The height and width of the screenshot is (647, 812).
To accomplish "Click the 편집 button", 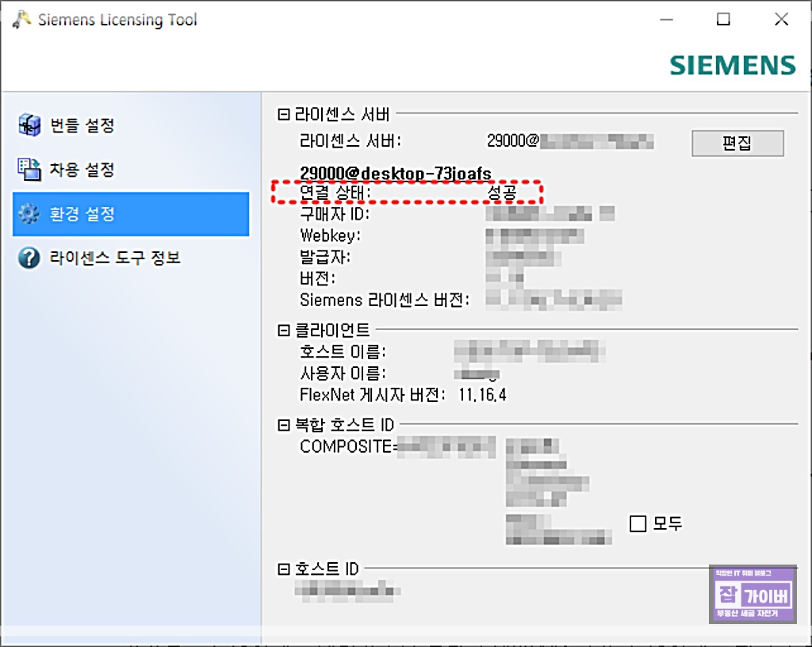I will coord(737,143).
